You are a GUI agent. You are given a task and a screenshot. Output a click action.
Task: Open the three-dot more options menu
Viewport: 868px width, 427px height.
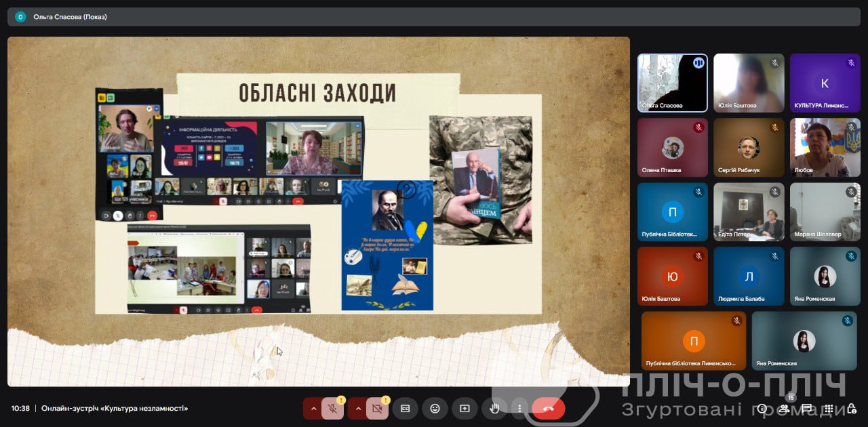pos(519,409)
